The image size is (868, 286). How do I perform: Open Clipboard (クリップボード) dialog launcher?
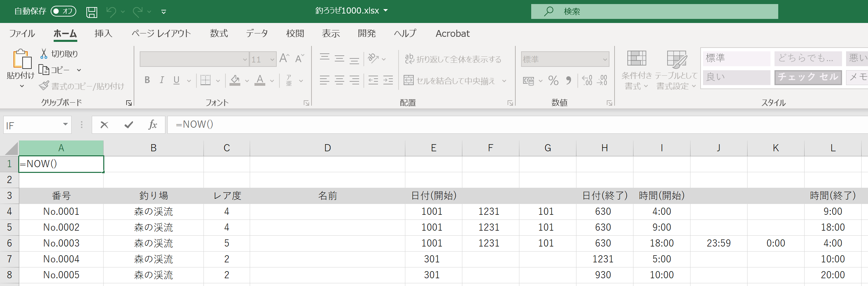tap(129, 103)
